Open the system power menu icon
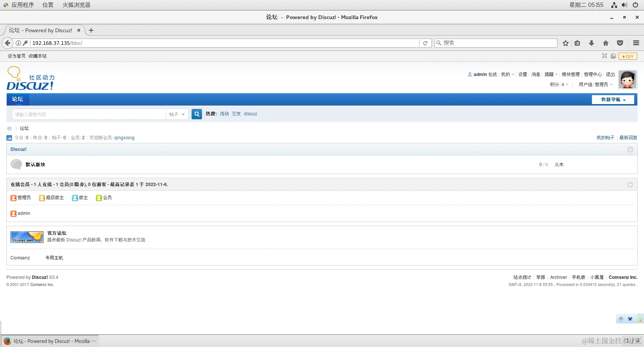This screenshot has width=644, height=347. 635,5
